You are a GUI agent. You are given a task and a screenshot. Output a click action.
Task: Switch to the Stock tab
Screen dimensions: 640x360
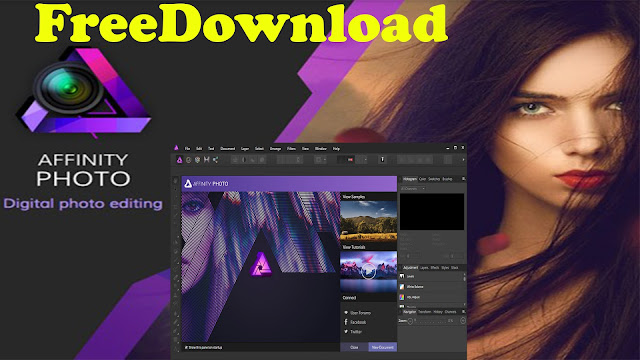click(455, 268)
